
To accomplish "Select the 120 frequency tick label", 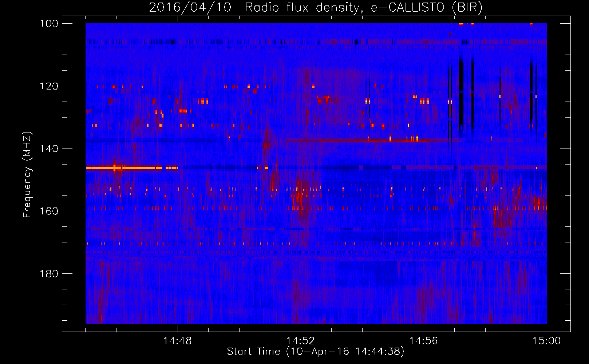I will [x=48, y=86].
